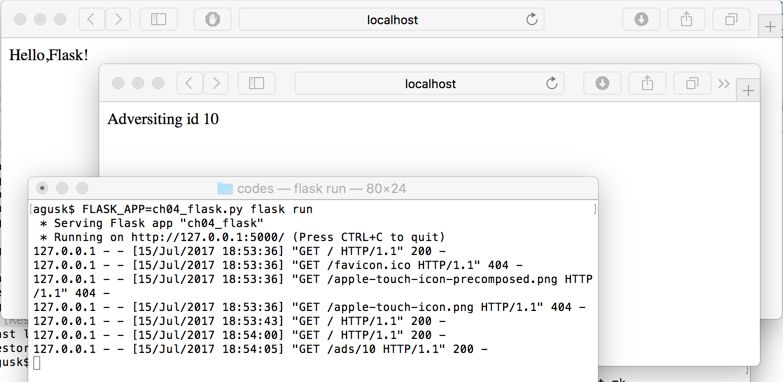Reload page in rear Safari address bar
783x382 pixels.
pyautogui.click(x=532, y=19)
